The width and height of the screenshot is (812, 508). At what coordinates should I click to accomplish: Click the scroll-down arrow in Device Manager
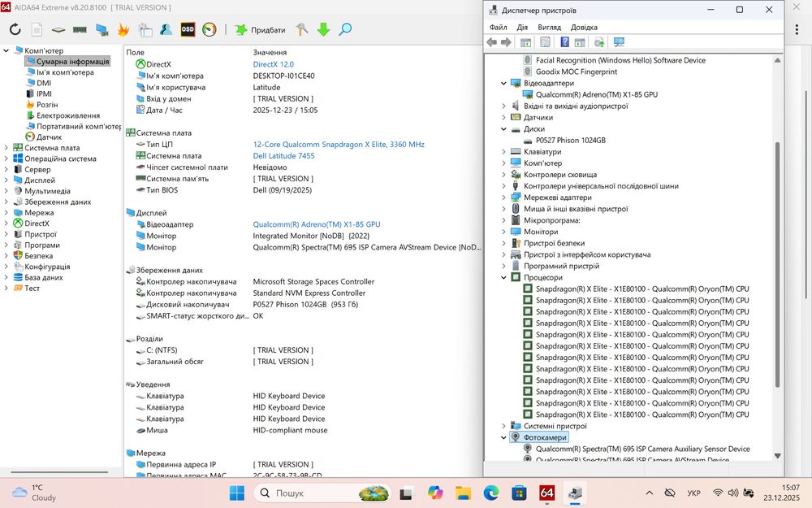pyautogui.click(x=777, y=456)
